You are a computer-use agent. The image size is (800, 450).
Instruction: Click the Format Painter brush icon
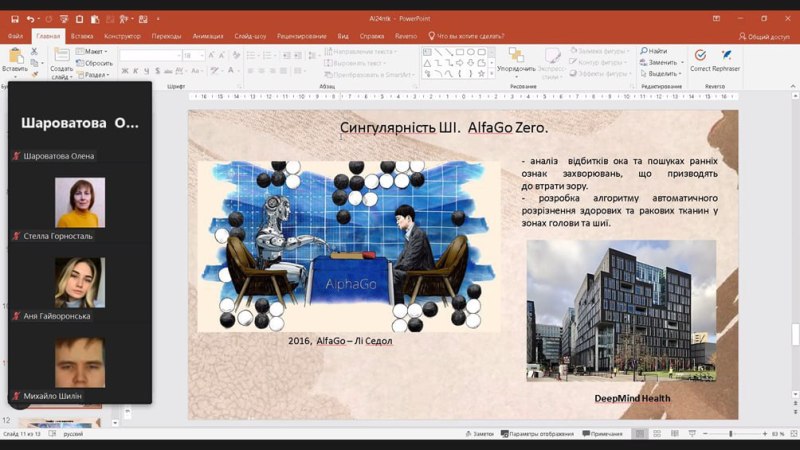point(35,74)
